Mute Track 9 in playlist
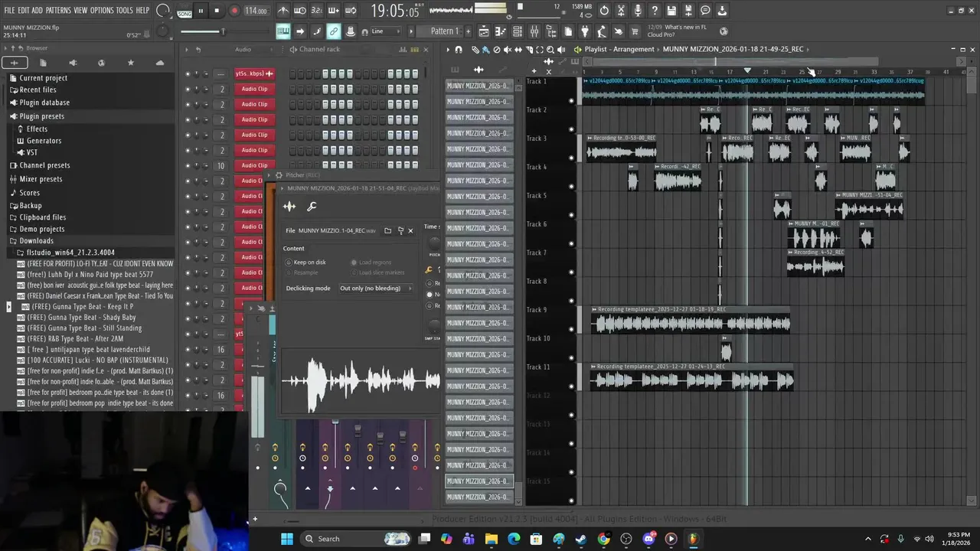This screenshot has width=980, height=551. point(571,329)
